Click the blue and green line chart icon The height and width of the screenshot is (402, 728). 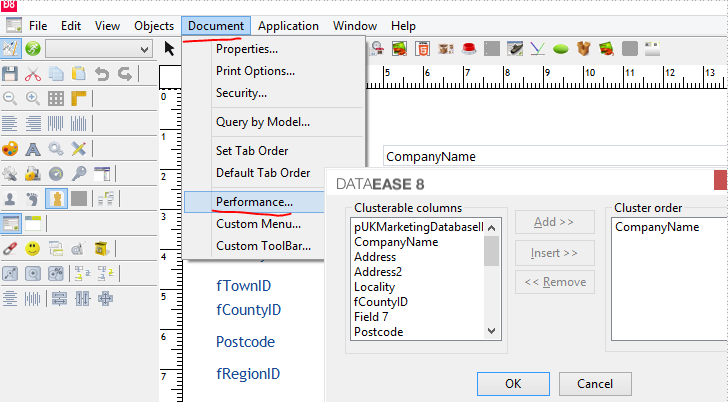tap(538, 48)
